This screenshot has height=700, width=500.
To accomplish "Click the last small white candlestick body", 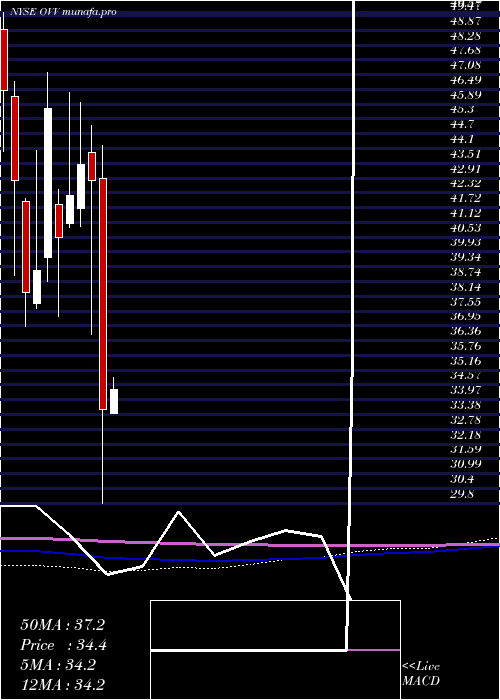I will point(114,401).
